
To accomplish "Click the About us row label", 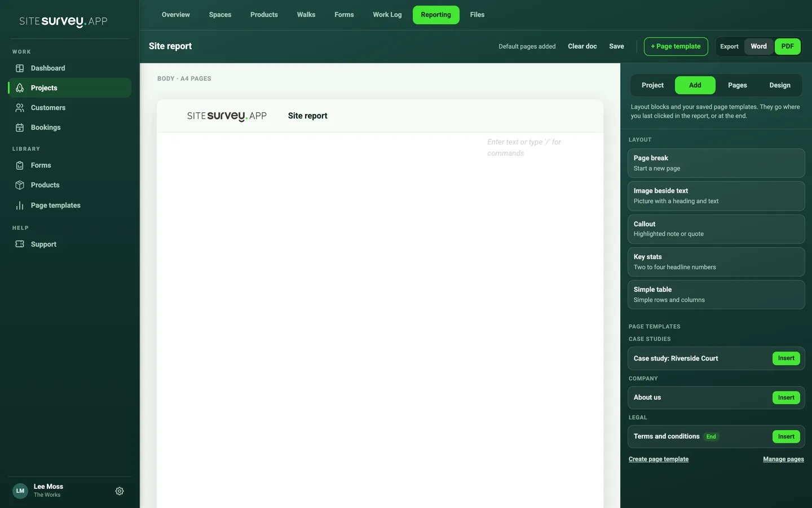I will coord(647,397).
